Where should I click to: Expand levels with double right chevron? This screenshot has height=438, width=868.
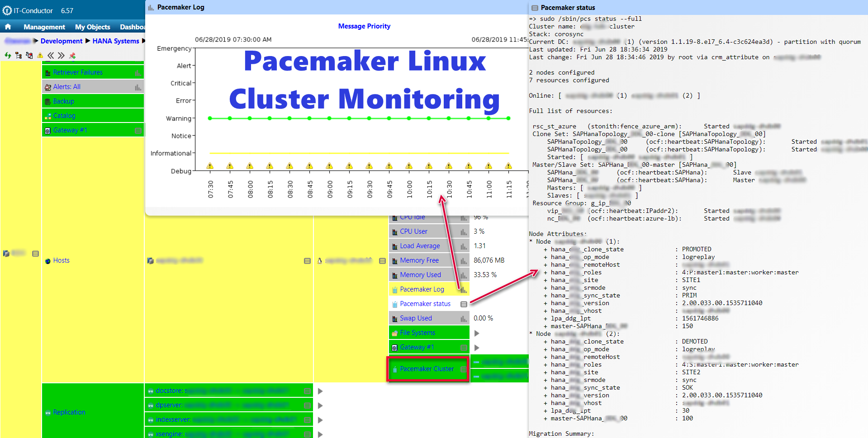point(61,55)
